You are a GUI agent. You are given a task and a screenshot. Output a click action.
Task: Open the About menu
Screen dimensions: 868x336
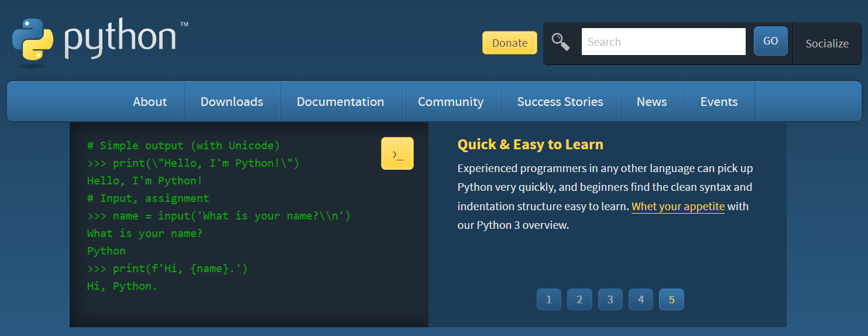click(150, 101)
